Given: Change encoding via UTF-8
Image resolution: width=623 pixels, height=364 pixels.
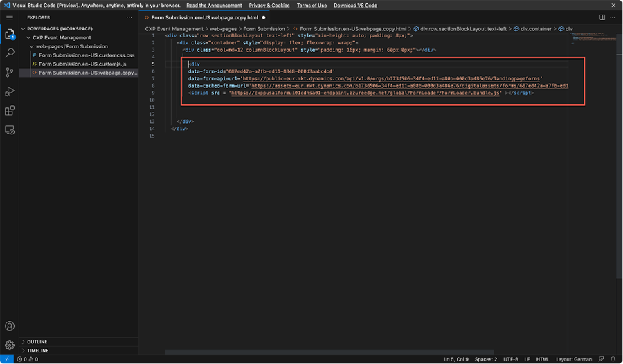Looking at the screenshot, I should 511,359.
